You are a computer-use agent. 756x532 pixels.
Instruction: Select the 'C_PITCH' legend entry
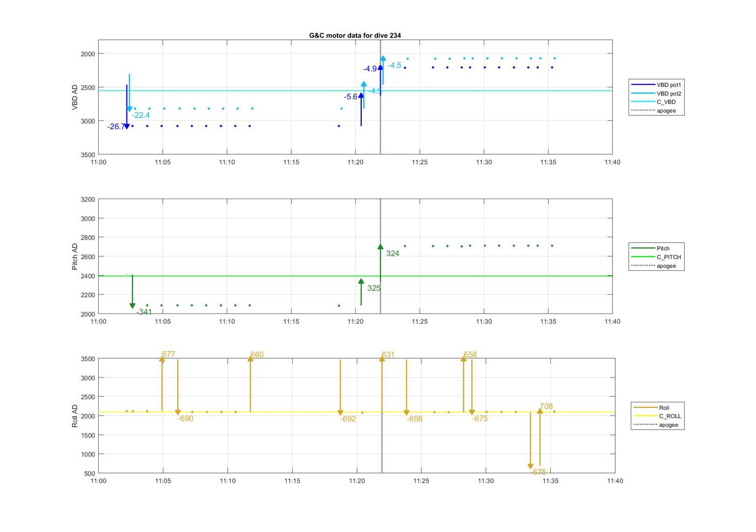(x=657, y=257)
